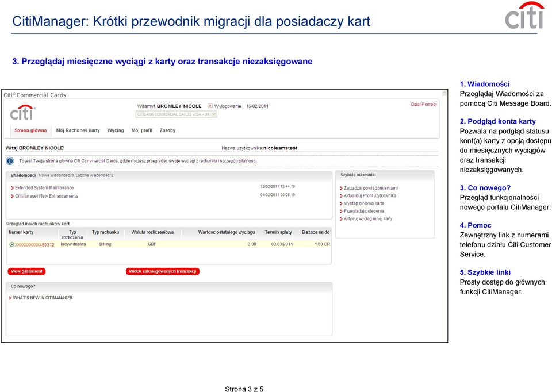
Task: Click the 03/03/2011 due date cell
Action: pos(282,244)
